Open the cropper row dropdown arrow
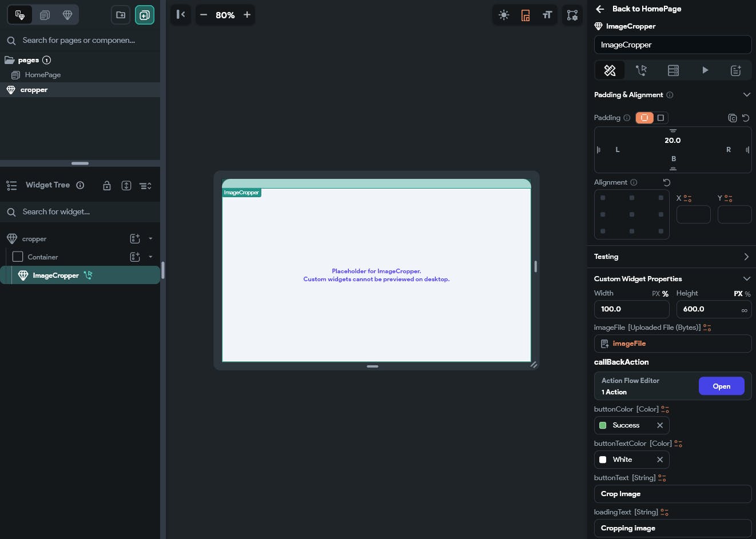The height and width of the screenshot is (539, 756). pos(150,239)
